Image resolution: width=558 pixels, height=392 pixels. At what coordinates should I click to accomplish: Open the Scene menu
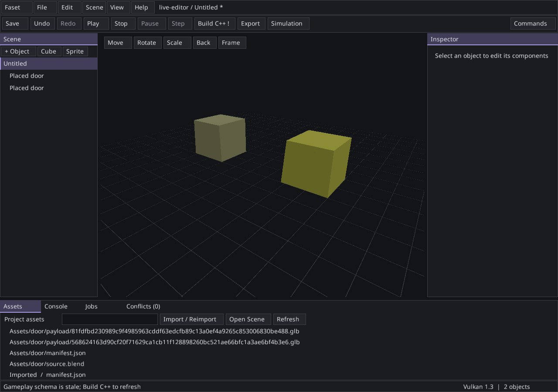click(x=94, y=7)
